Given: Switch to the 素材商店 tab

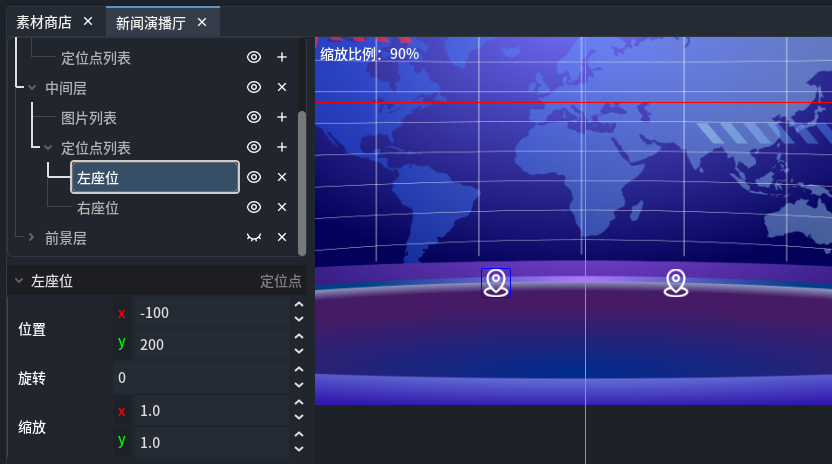Looking at the screenshot, I should tap(44, 22).
